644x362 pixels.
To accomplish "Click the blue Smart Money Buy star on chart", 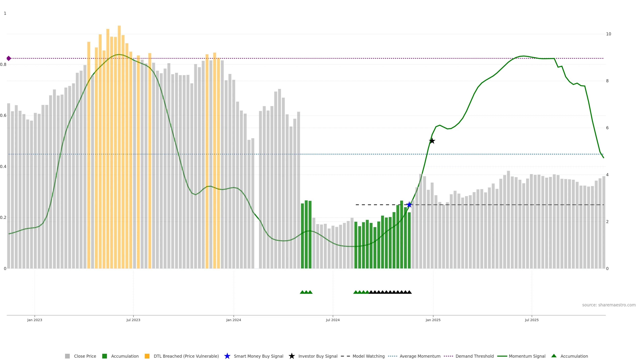I will click(409, 205).
